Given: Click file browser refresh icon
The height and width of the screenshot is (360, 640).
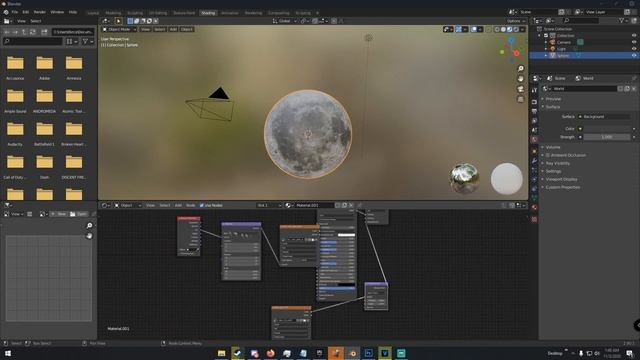Looking at the screenshot, I should [x=33, y=32].
